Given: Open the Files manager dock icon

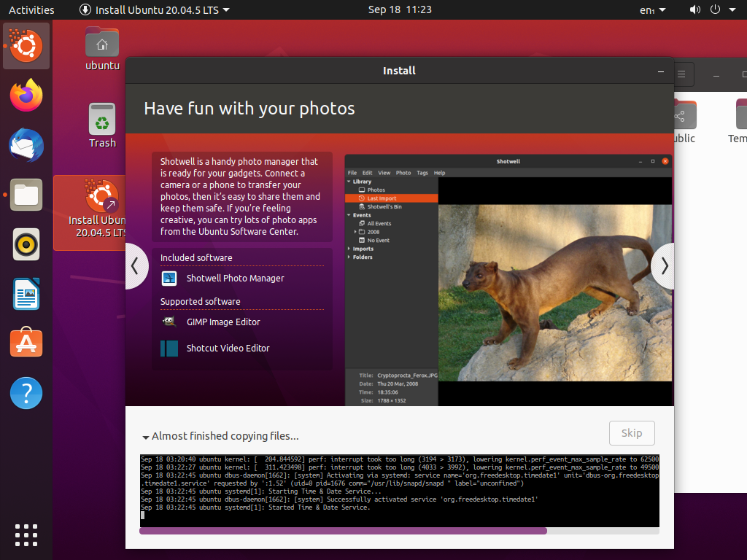Looking at the screenshot, I should pyautogui.click(x=26, y=195).
